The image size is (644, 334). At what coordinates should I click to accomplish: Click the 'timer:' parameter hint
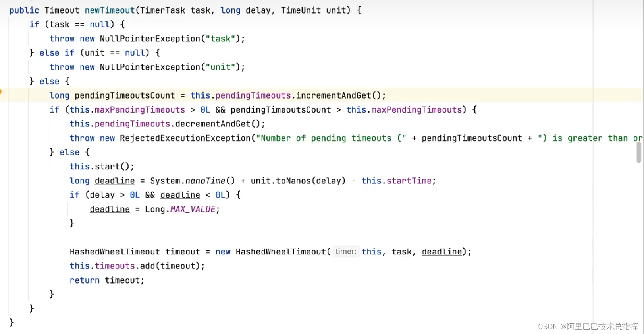(x=345, y=251)
